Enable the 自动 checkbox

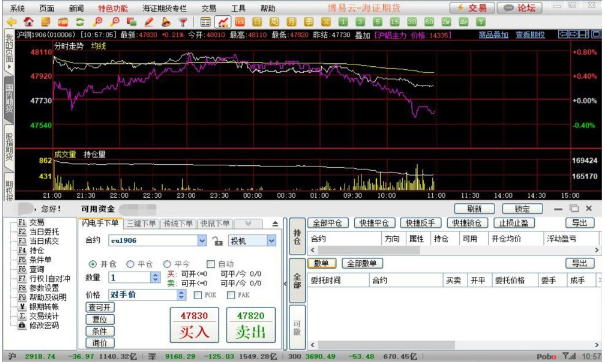pyautogui.click(x=211, y=264)
